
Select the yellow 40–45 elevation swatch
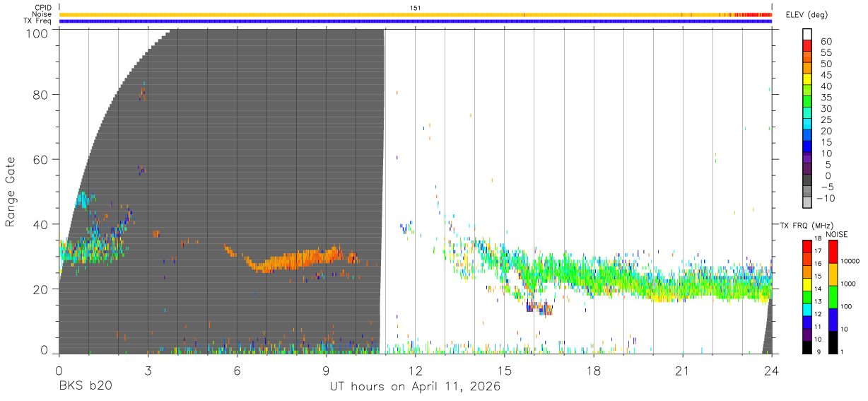click(x=807, y=80)
